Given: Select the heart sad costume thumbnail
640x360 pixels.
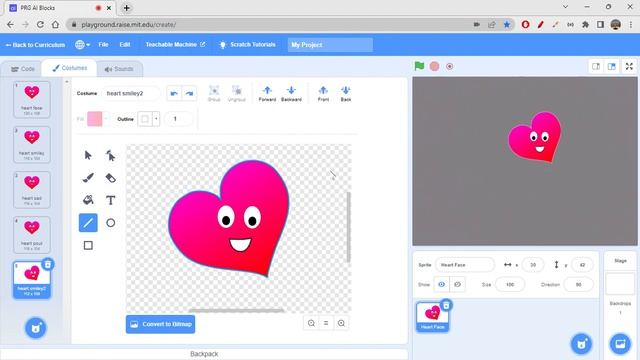Looking at the screenshot, I should pos(32,190).
